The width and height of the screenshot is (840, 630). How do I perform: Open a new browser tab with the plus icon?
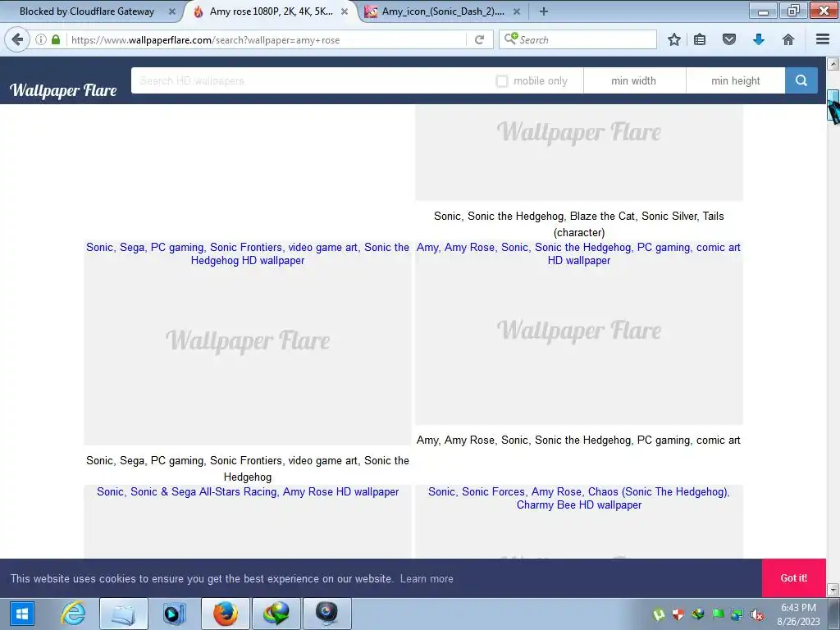tap(543, 11)
